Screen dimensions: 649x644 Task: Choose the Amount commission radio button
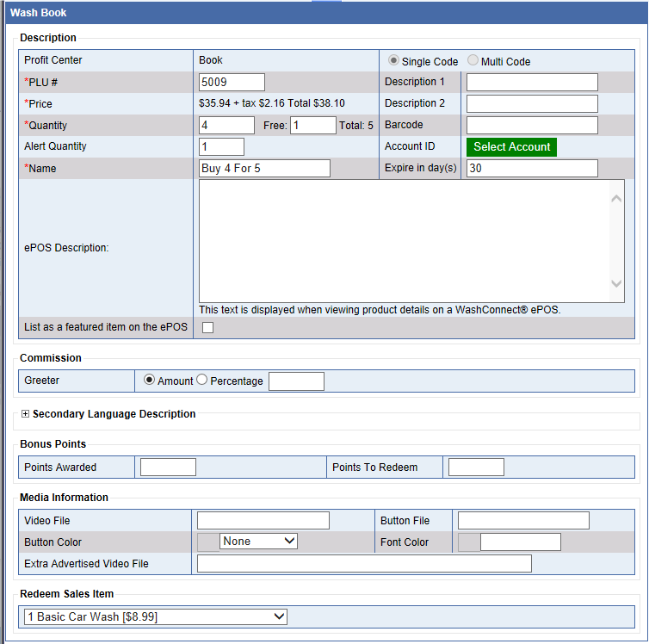[x=149, y=380]
